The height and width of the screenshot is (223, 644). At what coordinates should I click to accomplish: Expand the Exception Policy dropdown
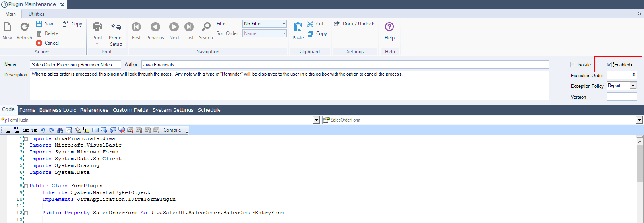tap(633, 86)
